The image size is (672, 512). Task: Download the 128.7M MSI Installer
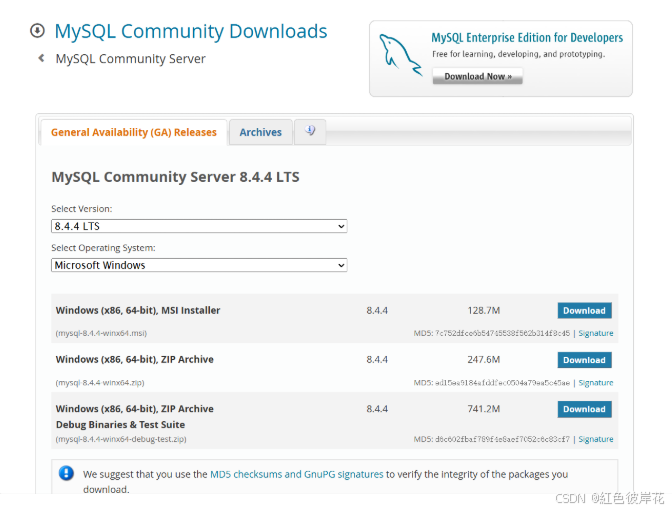point(584,311)
